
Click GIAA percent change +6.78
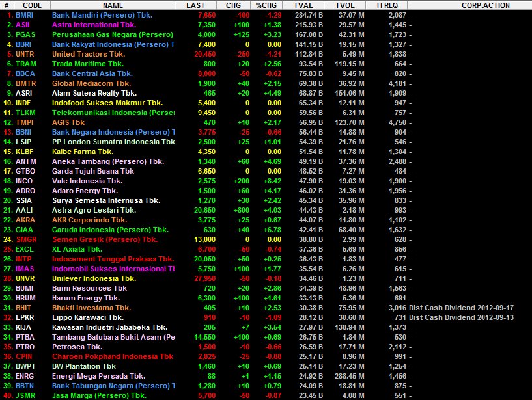272,230
